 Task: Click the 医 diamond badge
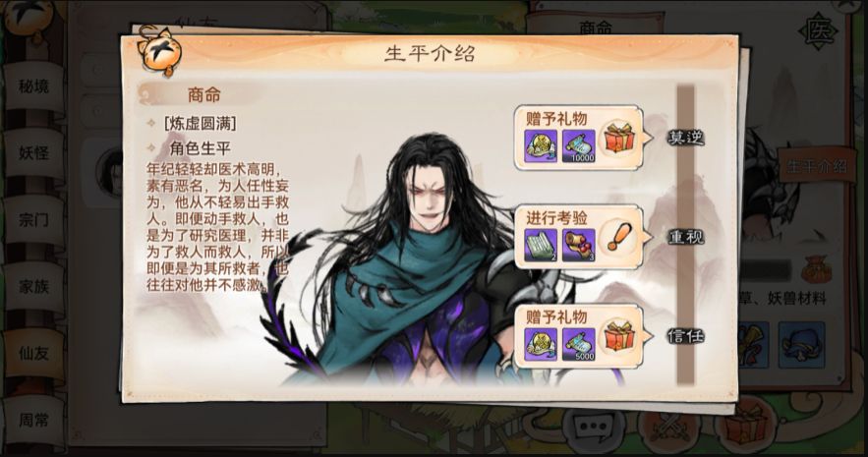tap(819, 32)
